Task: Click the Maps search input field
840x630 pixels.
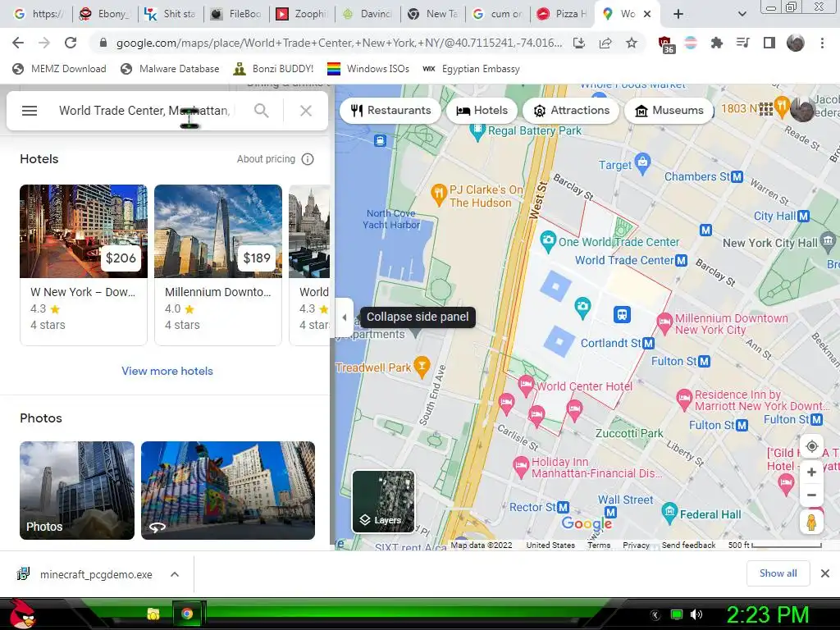Action: coord(144,111)
